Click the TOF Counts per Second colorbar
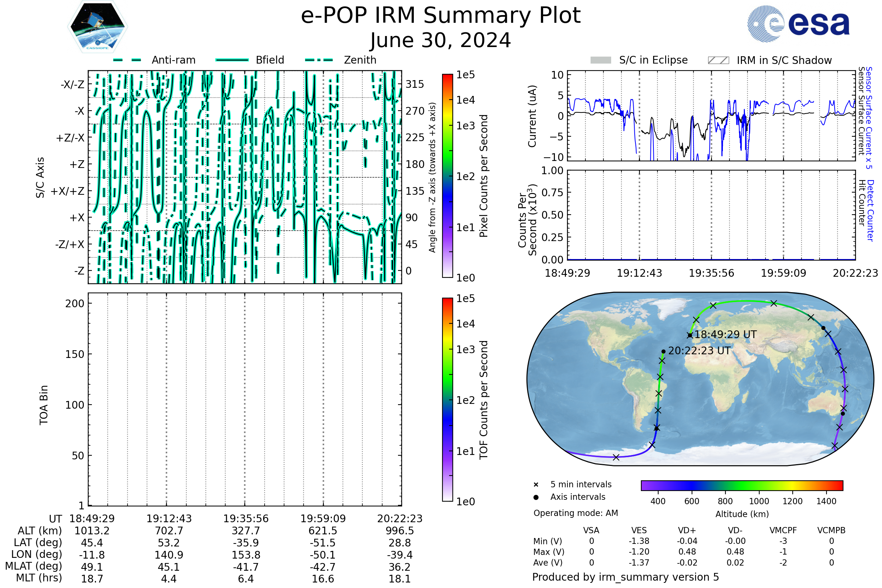 (447, 400)
